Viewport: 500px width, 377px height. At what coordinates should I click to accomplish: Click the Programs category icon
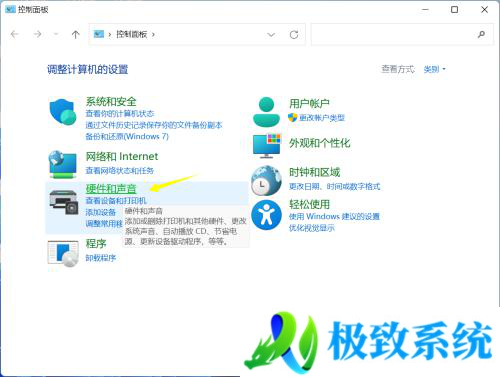pyautogui.click(x=63, y=253)
